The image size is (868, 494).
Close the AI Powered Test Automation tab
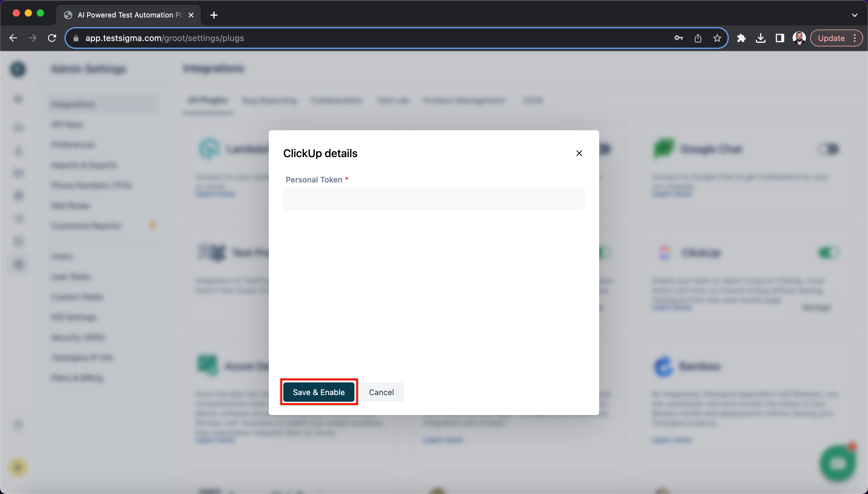[191, 15]
